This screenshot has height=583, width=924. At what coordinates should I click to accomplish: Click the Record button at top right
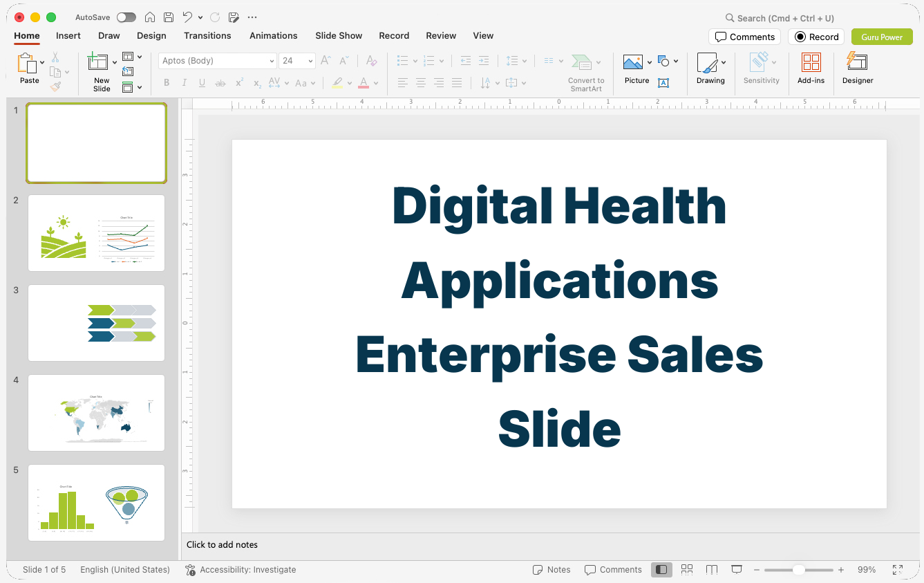point(816,37)
